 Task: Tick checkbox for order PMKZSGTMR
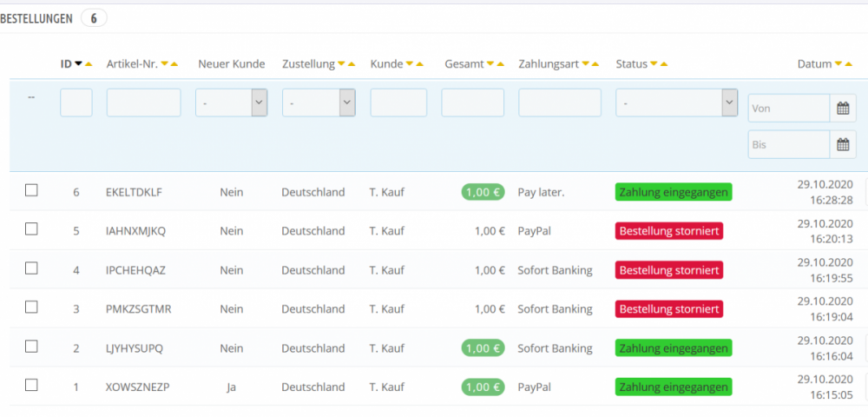click(x=31, y=308)
